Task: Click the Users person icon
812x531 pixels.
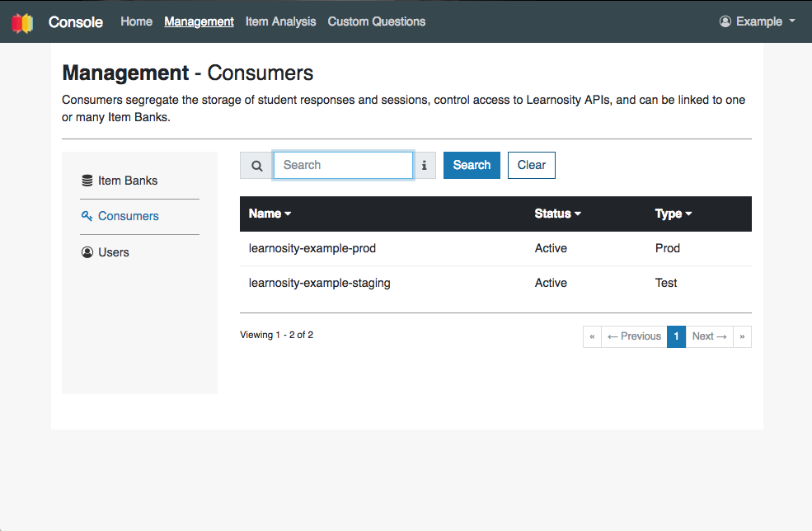Action: [x=87, y=252]
